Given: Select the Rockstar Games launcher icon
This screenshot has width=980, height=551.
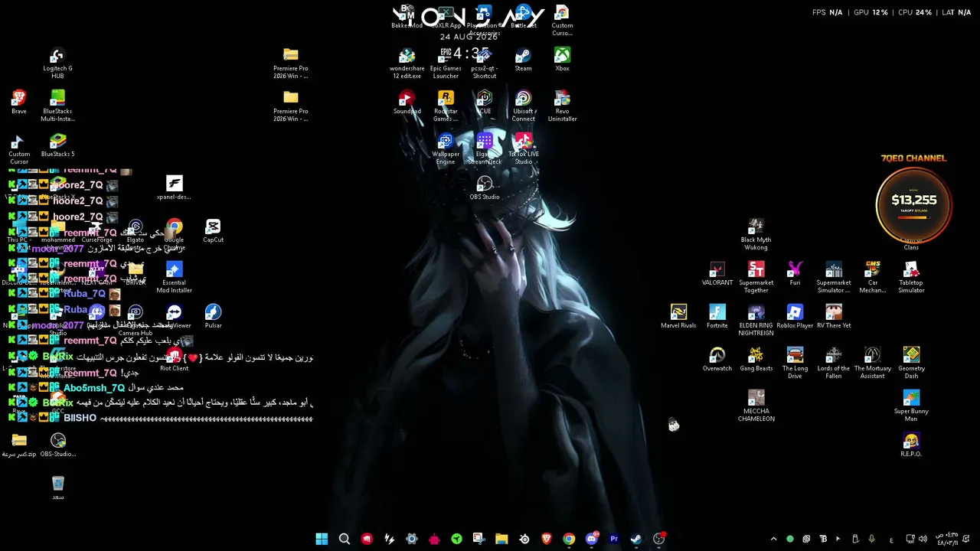Looking at the screenshot, I should [446, 106].
